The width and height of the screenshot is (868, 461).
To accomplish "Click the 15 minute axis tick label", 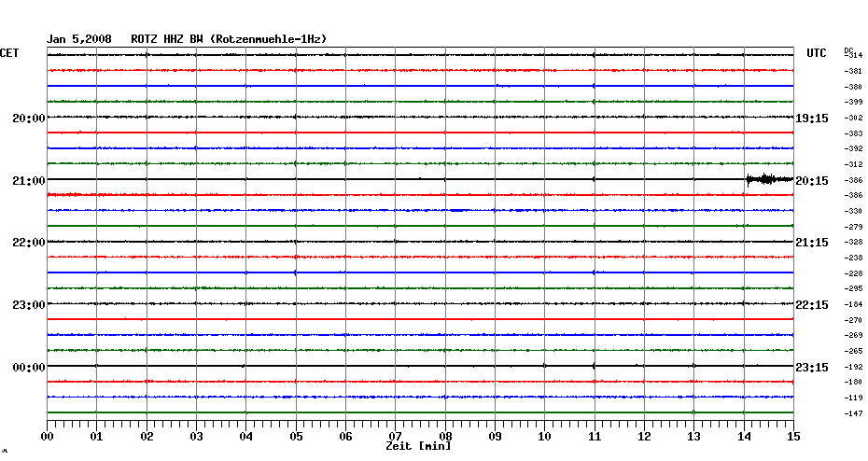I will click(x=793, y=437).
